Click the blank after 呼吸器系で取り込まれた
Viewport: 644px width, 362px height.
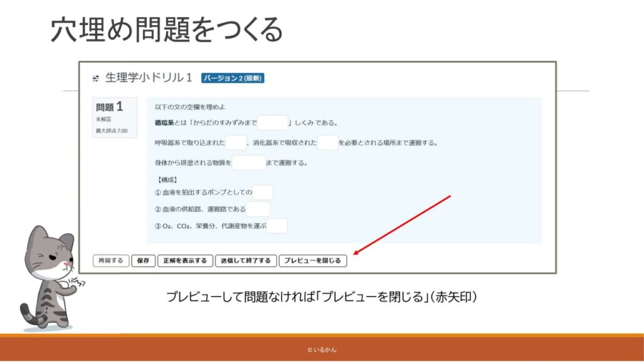236,143
